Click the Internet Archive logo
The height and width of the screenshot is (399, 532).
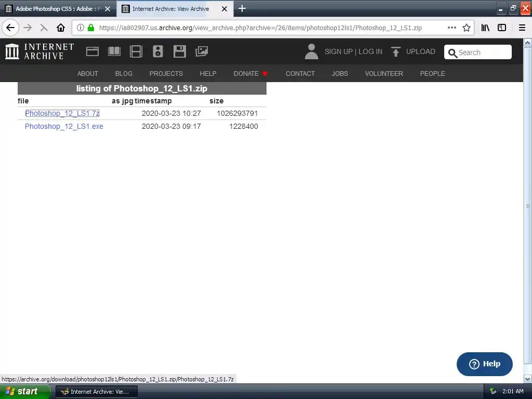[x=39, y=51]
